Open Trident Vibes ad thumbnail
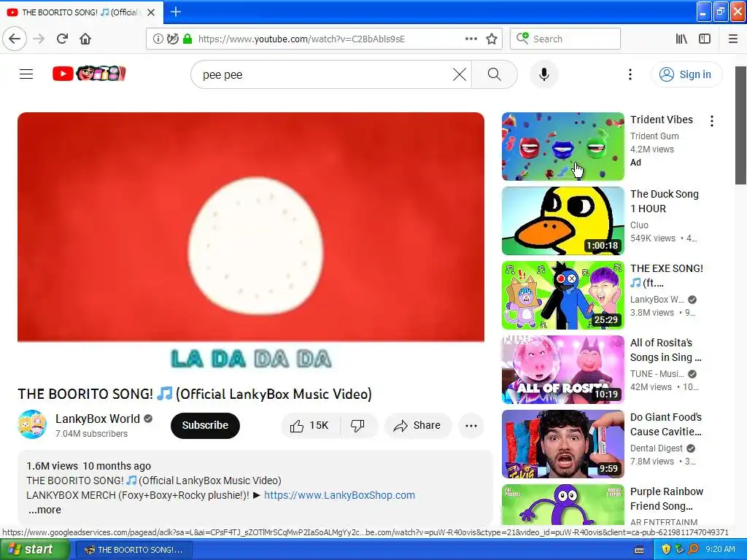This screenshot has width=747, height=560. point(562,147)
